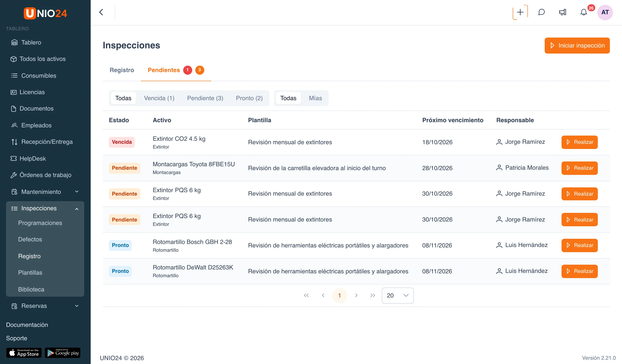Open Todos los activos in sidebar
This screenshot has width=622, height=364.
click(45, 59)
